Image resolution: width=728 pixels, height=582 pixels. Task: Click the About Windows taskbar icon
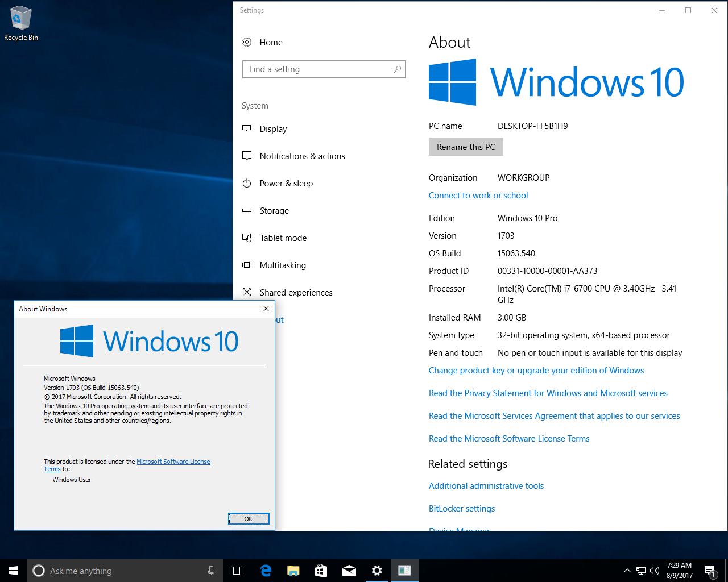[x=404, y=571]
